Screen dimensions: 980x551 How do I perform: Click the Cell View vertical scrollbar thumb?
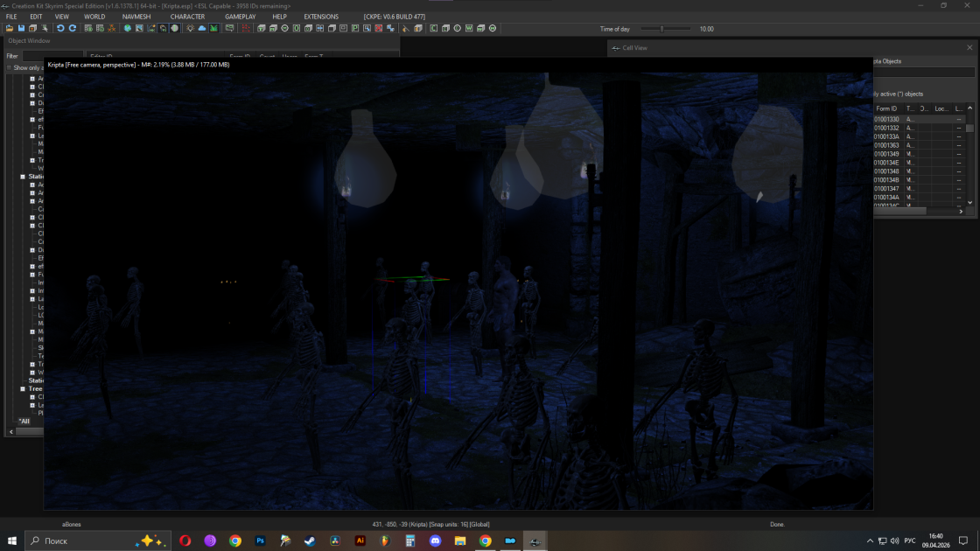[x=970, y=128]
